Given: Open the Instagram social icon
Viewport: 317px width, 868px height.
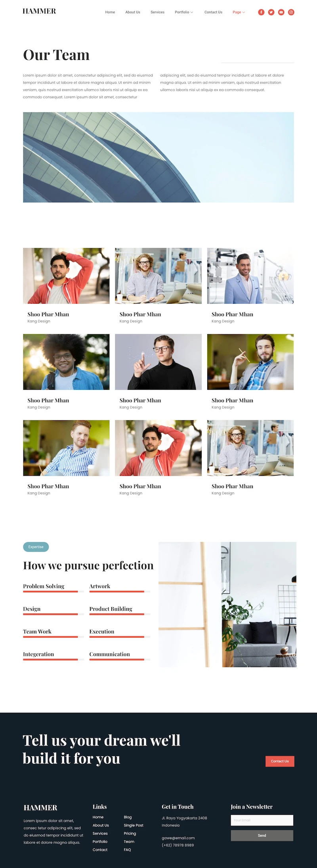Looking at the screenshot, I should (x=291, y=12).
